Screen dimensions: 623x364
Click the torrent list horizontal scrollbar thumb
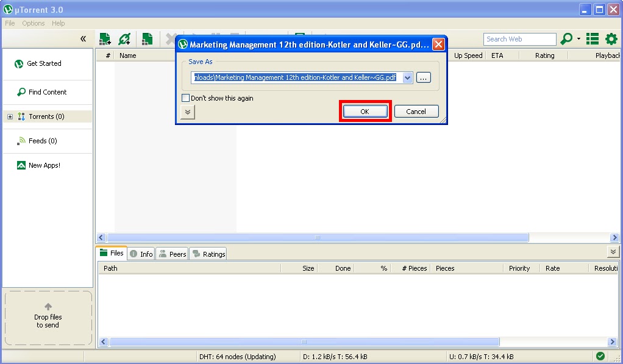coord(318,238)
